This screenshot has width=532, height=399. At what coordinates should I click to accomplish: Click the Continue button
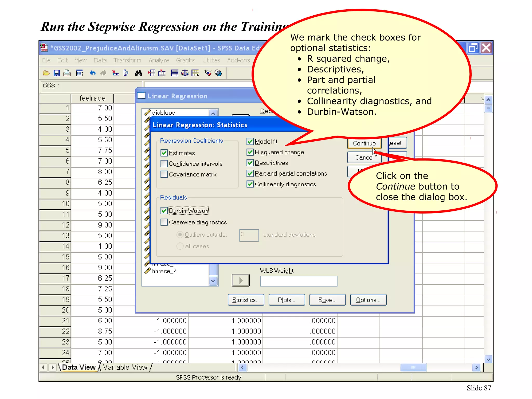pyautogui.click(x=364, y=143)
